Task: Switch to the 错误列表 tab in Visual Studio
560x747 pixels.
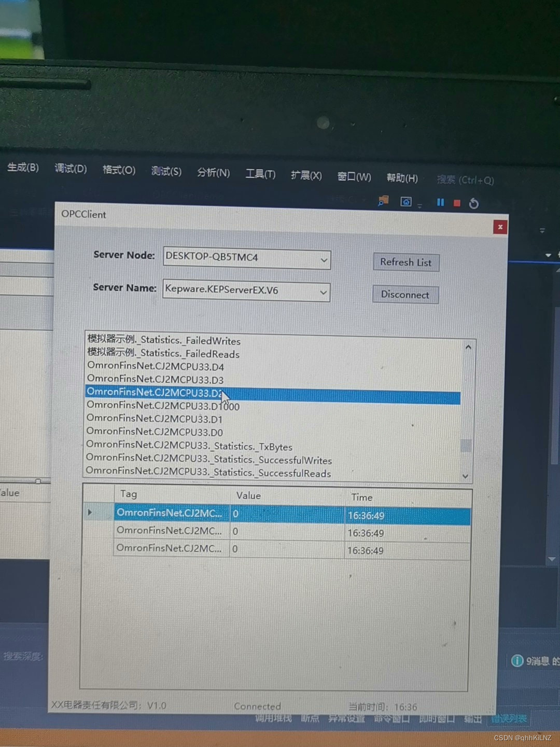Action: [x=509, y=718]
